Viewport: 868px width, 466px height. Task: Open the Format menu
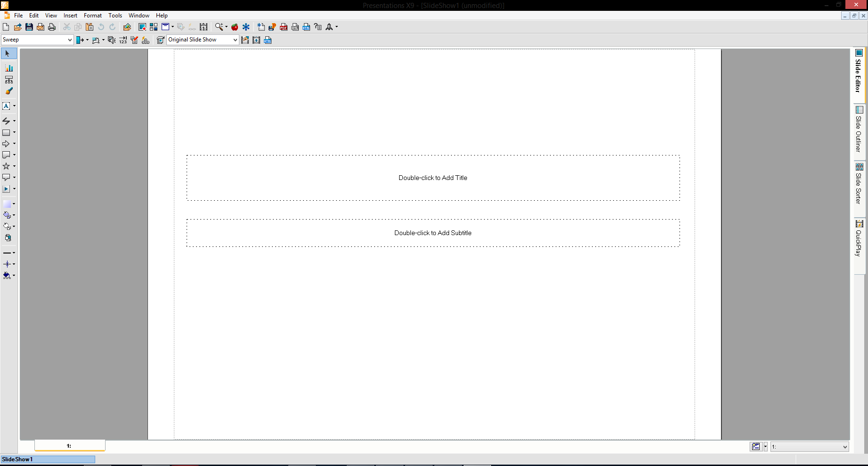point(93,16)
